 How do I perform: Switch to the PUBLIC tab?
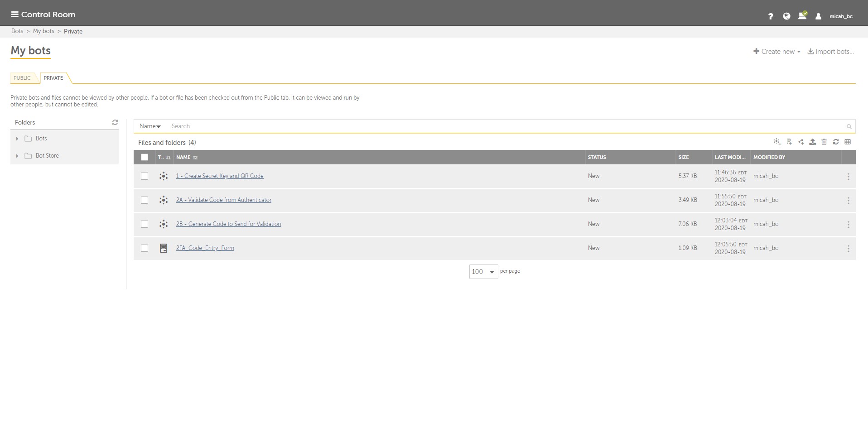coord(22,78)
